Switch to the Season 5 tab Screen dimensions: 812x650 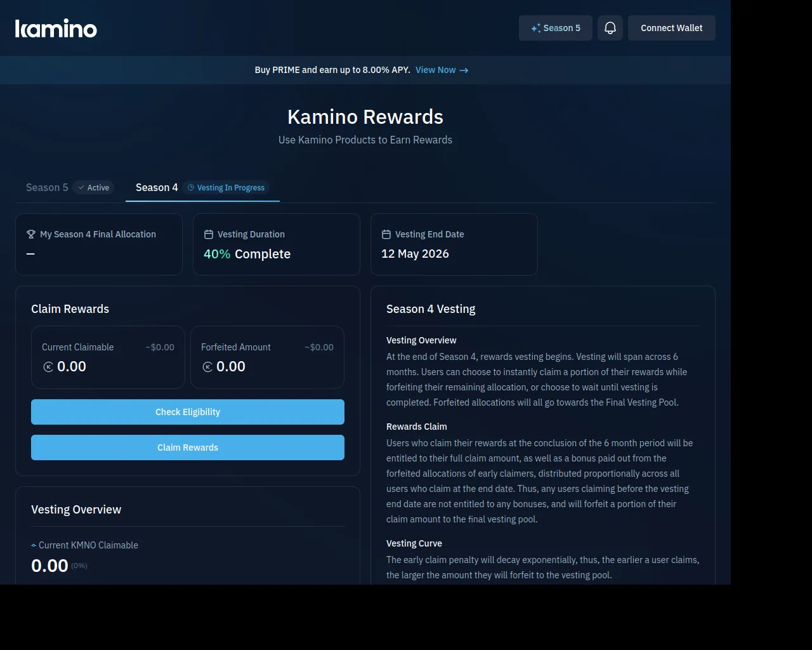click(48, 188)
